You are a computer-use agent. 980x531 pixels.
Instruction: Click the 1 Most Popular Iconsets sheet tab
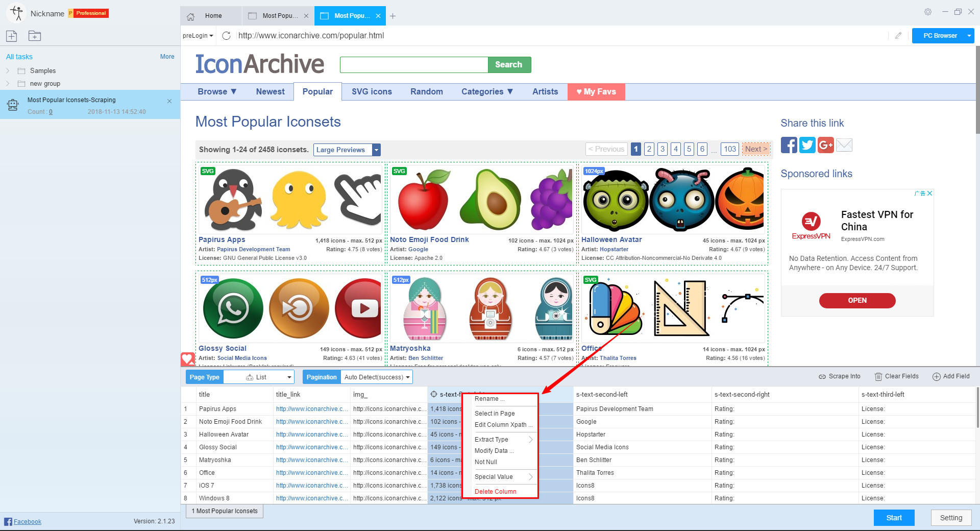[225, 511]
